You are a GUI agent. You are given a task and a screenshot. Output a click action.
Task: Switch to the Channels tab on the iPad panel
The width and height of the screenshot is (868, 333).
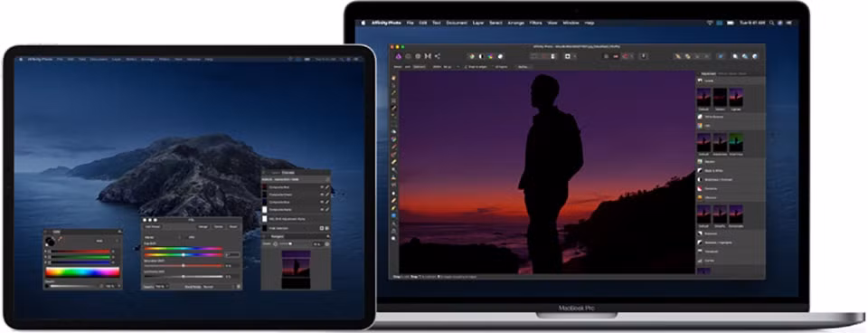coord(288,172)
